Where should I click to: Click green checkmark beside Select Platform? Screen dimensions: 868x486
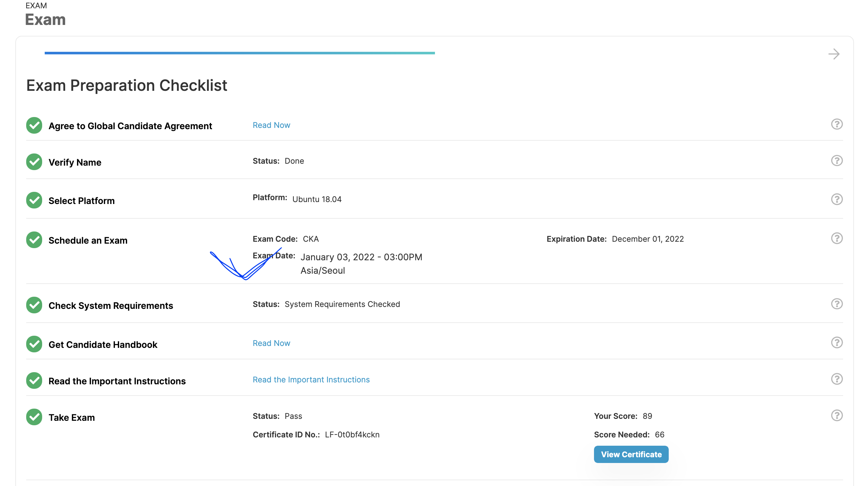coord(34,200)
